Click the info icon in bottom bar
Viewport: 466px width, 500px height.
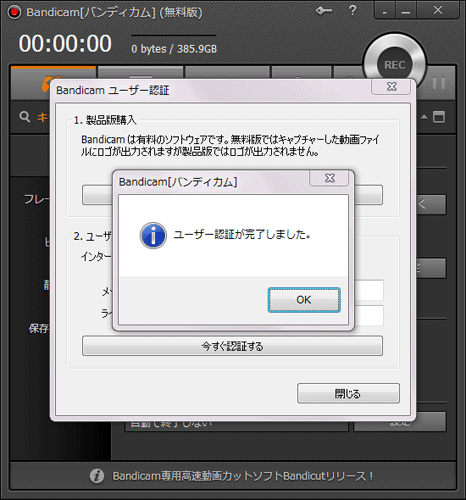(x=97, y=476)
